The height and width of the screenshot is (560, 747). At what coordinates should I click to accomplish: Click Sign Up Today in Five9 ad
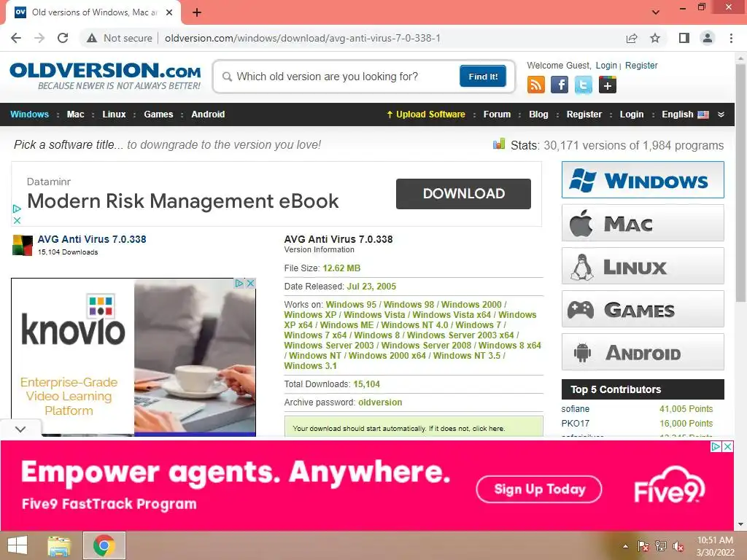[x=539, y=489]
